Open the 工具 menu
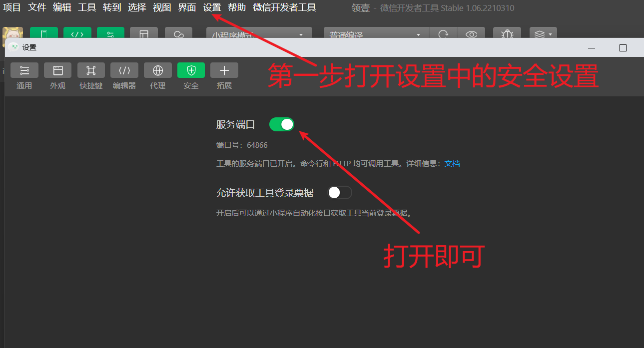 pyautogui.click(x=86, y=7)
